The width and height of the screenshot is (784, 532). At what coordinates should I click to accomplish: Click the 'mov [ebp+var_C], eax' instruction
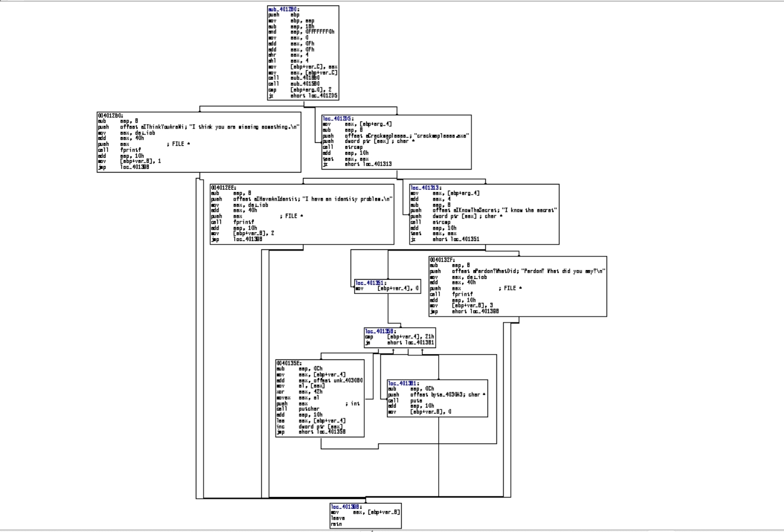[303, 67]
